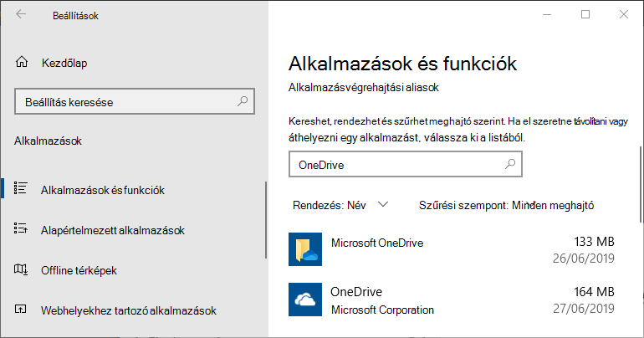This screenshot has width=644, height=338.
Task: Focus the Beállítás keresése search field
Action: point(135,101)
